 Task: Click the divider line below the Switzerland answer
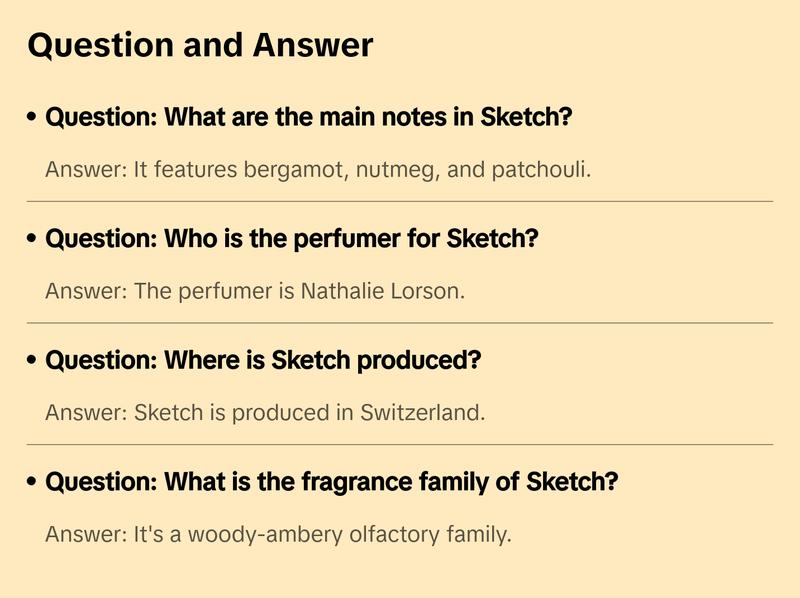[400, 444]
